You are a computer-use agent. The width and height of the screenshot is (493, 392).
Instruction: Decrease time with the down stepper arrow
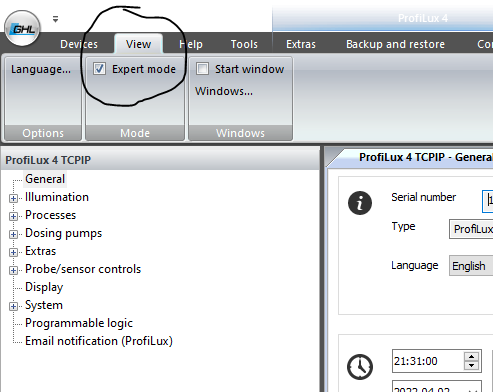471,365
